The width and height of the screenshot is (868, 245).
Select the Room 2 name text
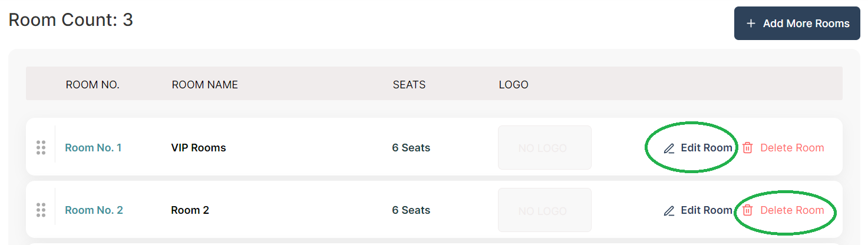click(x=190, y=210)
